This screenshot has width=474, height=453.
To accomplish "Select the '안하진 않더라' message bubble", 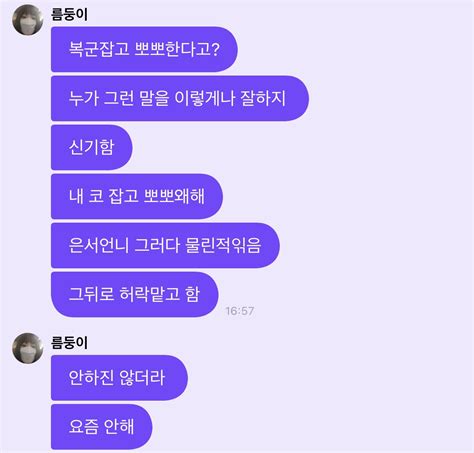I will click(119, 378).
